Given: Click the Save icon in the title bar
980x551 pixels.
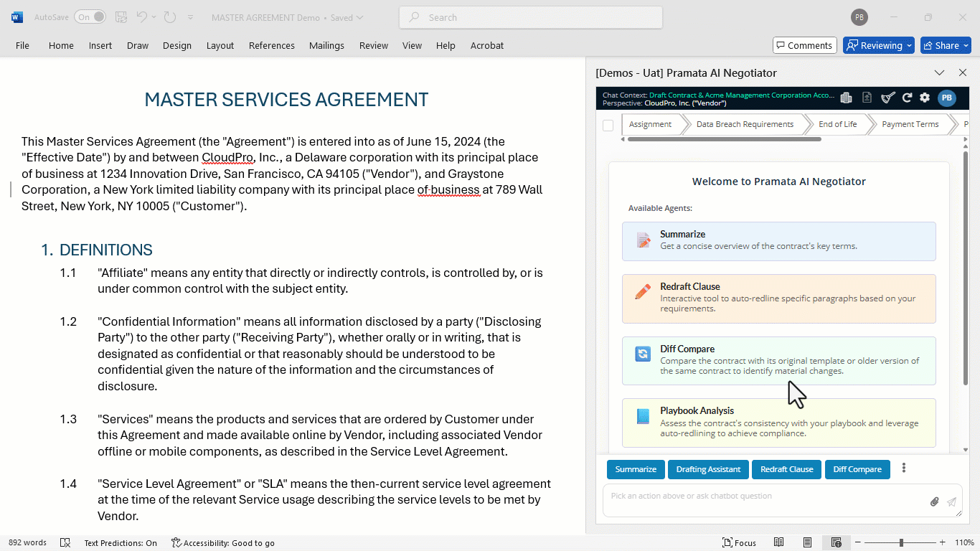Looking at the screenshot, I should (x=121, y=17).
